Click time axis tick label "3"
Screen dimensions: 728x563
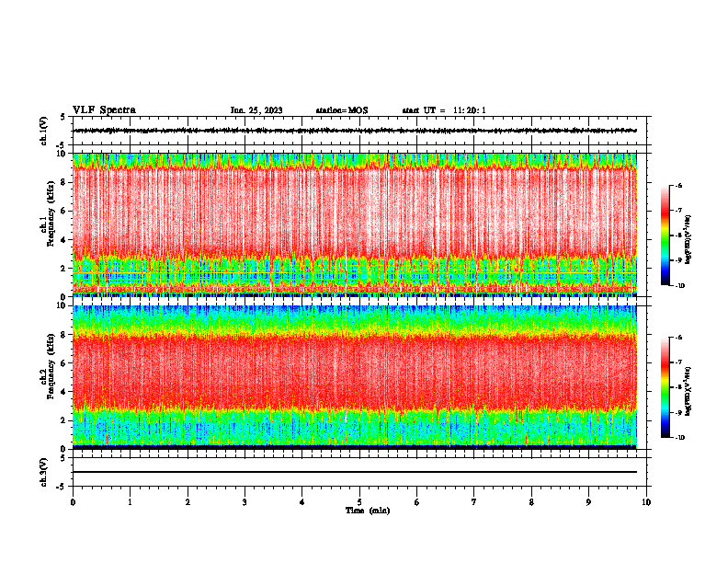(245, 502)
